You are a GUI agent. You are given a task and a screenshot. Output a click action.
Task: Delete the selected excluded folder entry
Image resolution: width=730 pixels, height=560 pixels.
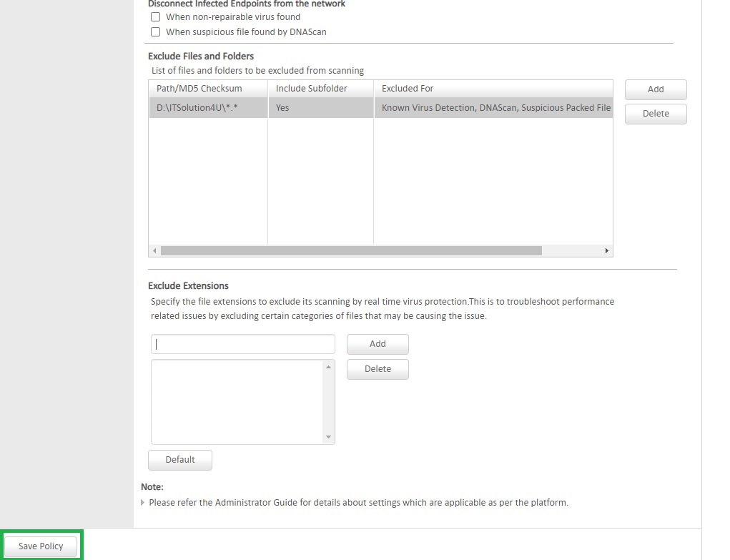(655, 114)
